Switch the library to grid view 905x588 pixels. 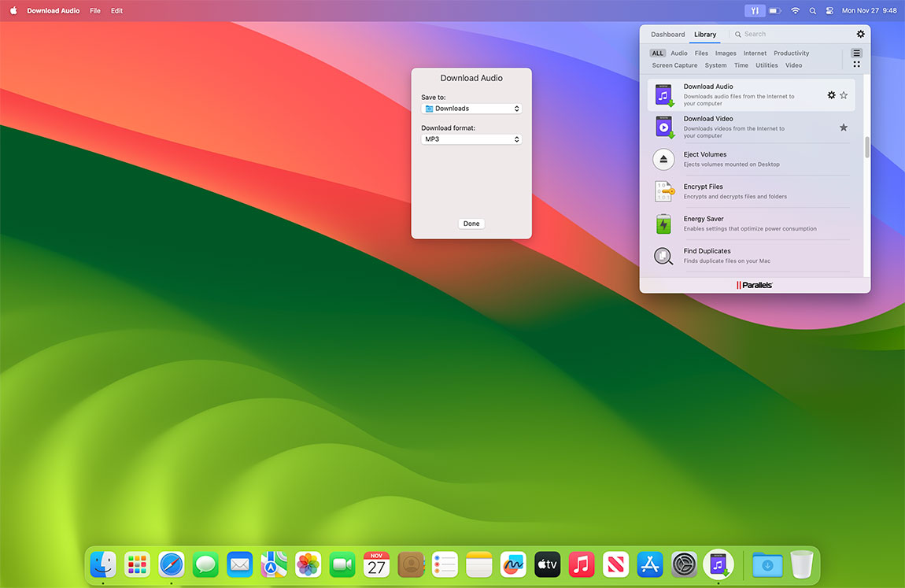[856, 63]
